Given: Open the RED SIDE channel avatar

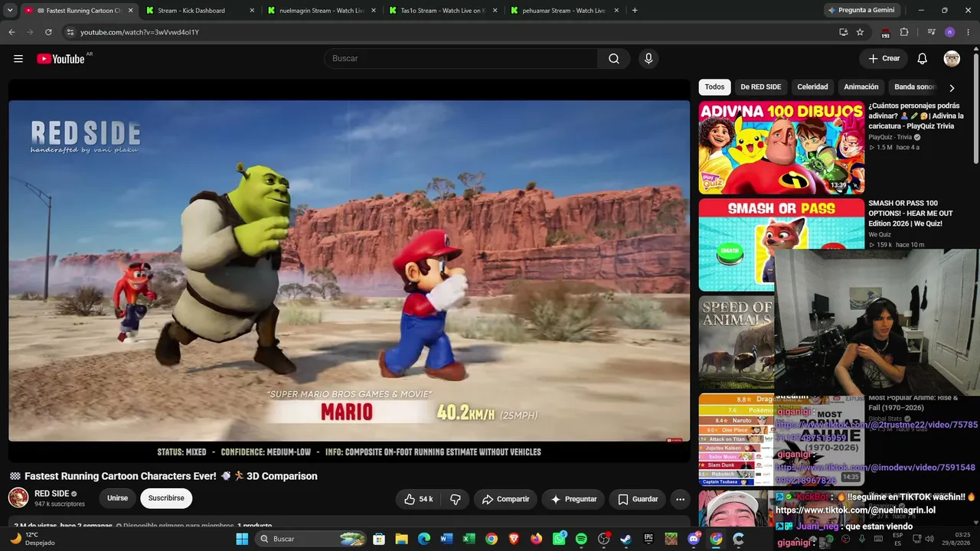Looking at the screenshot, I should [x=18, y=498].
